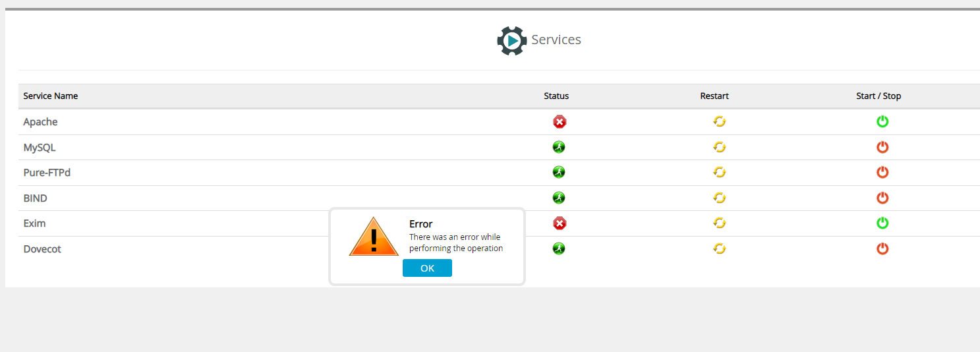Click the Error heading in dialog
Viewport: 980px width, 352px height.
[x=420, y=224]
